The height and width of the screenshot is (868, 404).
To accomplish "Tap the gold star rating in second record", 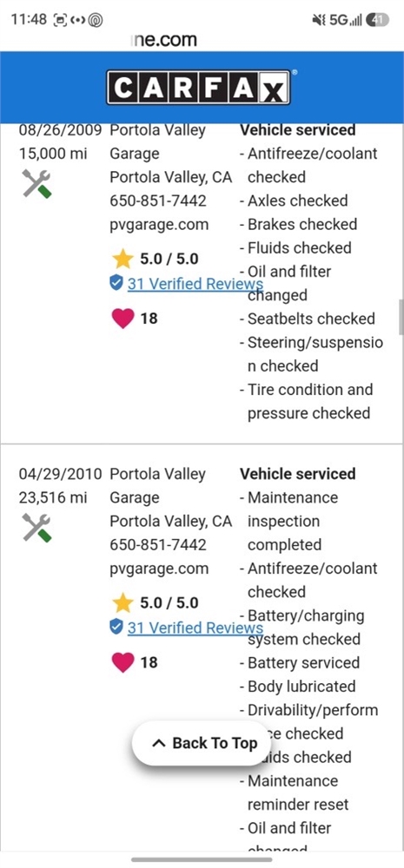I will [x=123, y=603].
